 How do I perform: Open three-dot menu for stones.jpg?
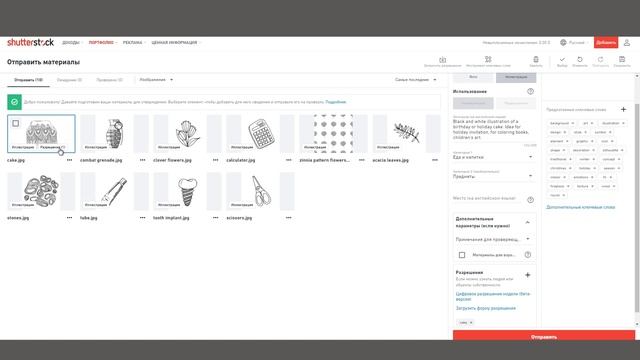[69, 218]
